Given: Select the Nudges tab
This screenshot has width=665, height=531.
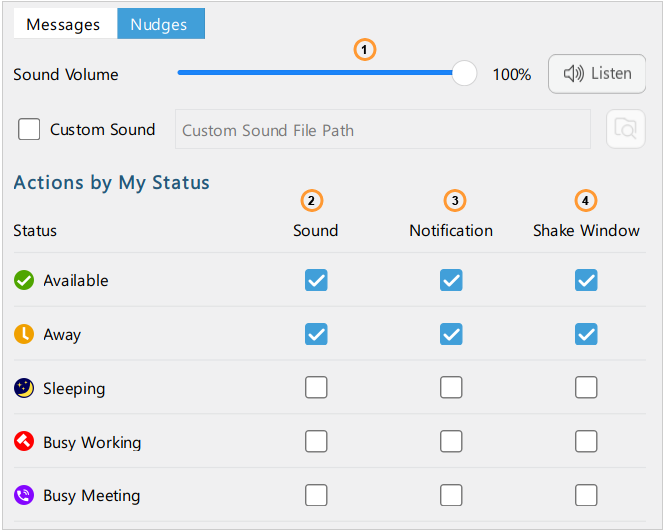Looking at the screenshot, I should (x=161, y=24).
